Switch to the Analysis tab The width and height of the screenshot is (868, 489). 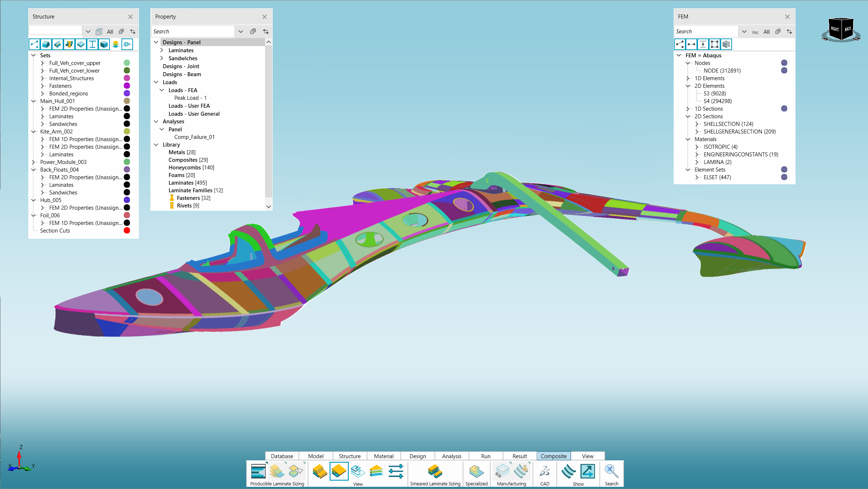[451, 456]
